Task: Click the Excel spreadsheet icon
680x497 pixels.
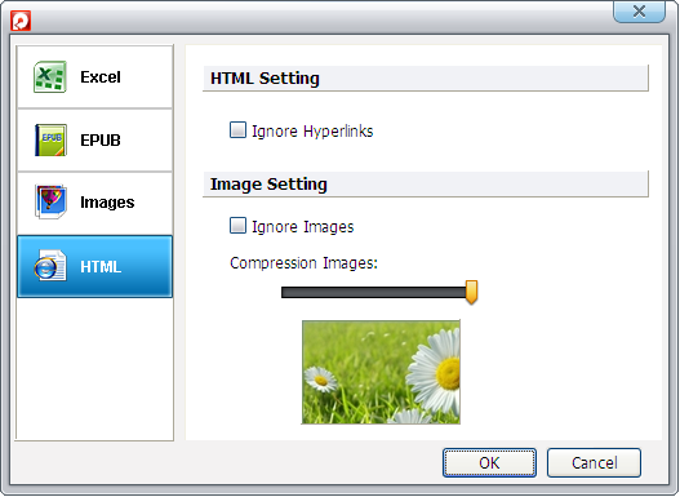Action: coord(50,77)
